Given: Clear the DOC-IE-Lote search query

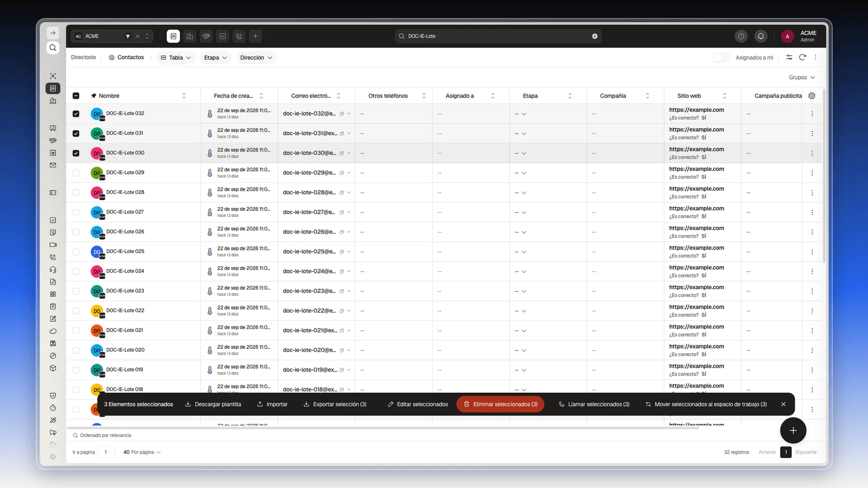Looking at the screenshot, I should 595,36.
